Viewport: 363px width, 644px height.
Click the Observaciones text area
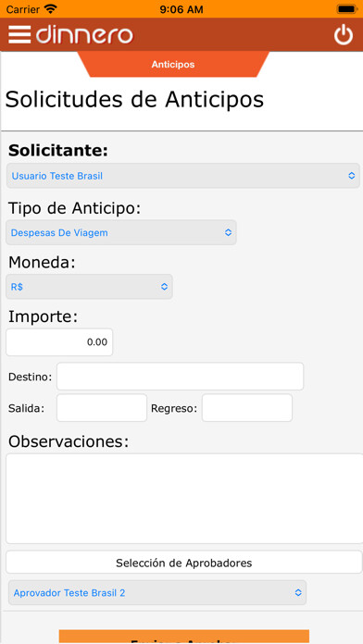[x=184, y=499]
